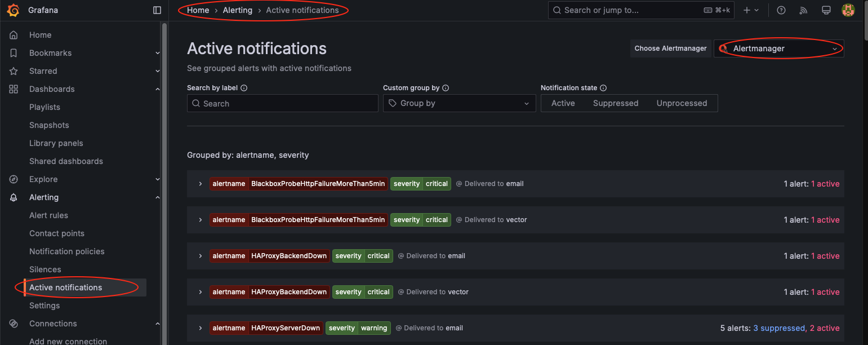868x345 pixels.
Task: Open the news feed RSS icon
Action: (804, 10)
